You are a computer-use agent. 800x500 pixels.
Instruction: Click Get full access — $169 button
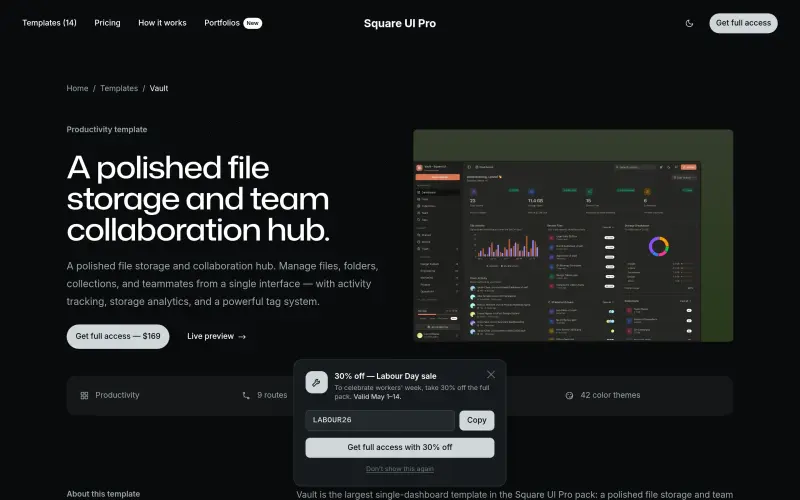pos(118,336)
